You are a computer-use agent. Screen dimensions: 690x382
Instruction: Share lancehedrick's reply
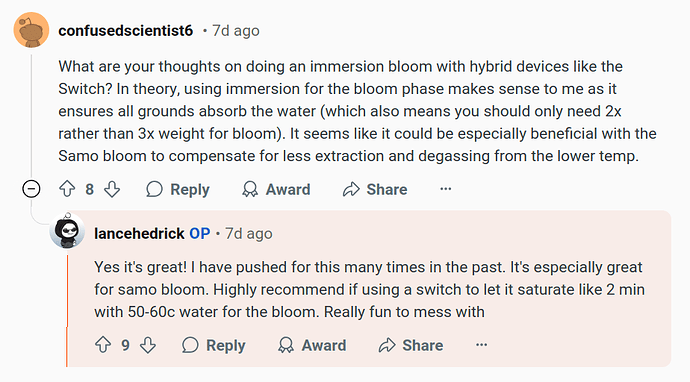point(411,345)
